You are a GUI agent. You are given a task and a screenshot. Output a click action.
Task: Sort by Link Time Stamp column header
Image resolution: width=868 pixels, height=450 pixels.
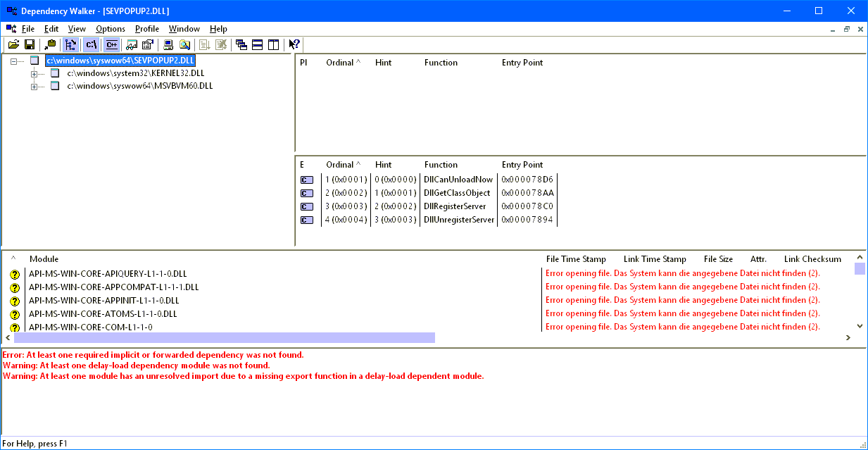click(655, 259)
